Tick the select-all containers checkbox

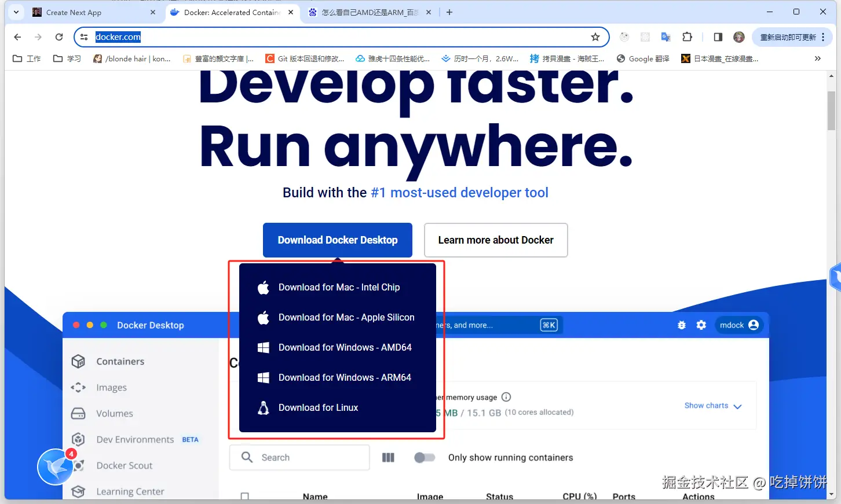click(x=245, y=496)
